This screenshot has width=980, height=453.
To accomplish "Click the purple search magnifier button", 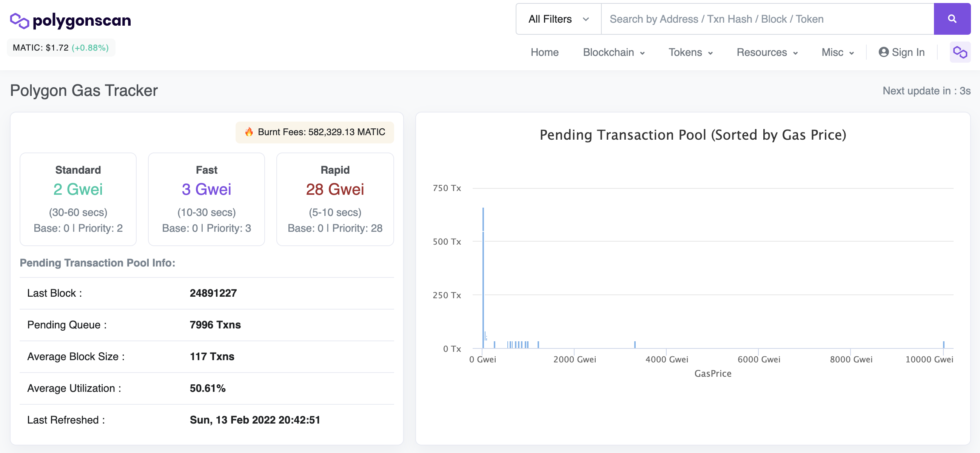I will tap(952, 18).
